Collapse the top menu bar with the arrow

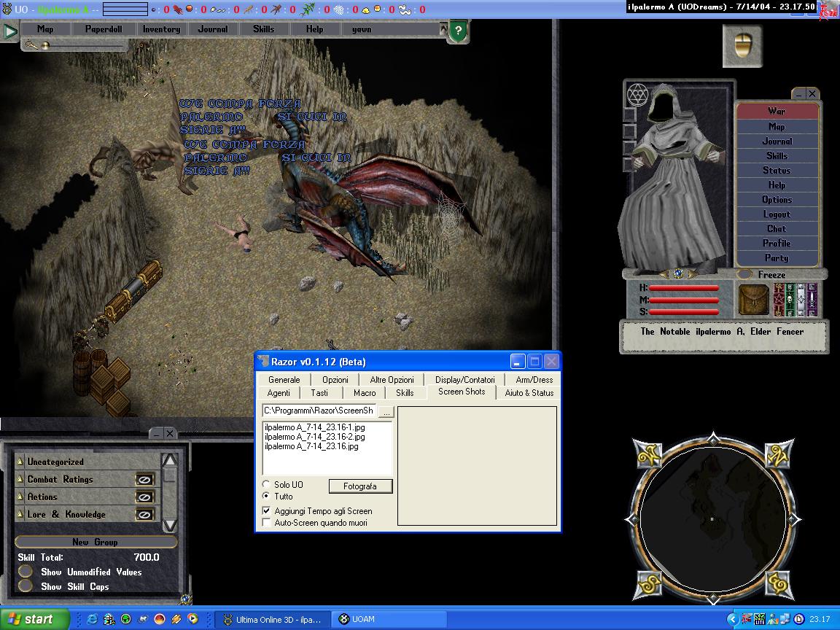pyautogui.click(x=443, y=28)
